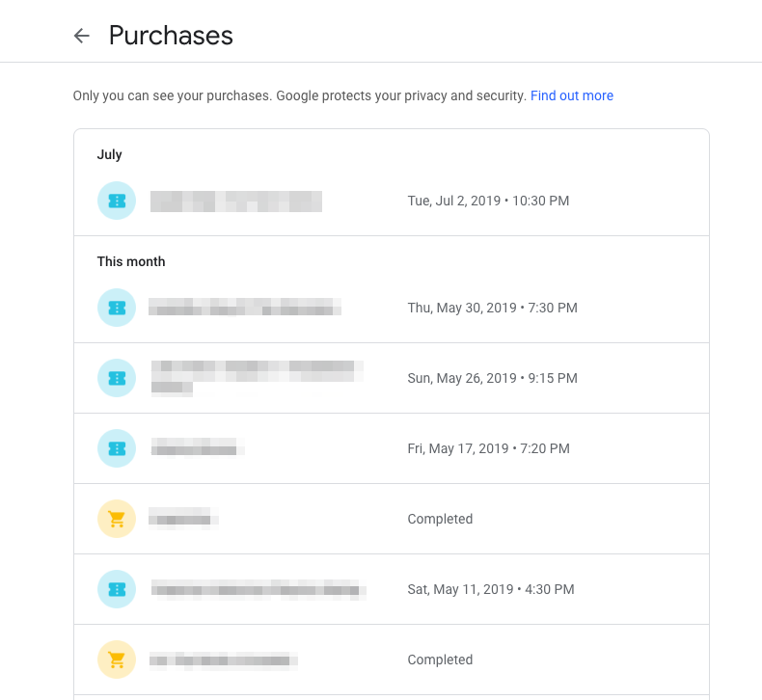Viewport: 762px width, 700px height.
Task: Click ticket icon for May 30, 2019 purchase
Action: coord(117,308)
